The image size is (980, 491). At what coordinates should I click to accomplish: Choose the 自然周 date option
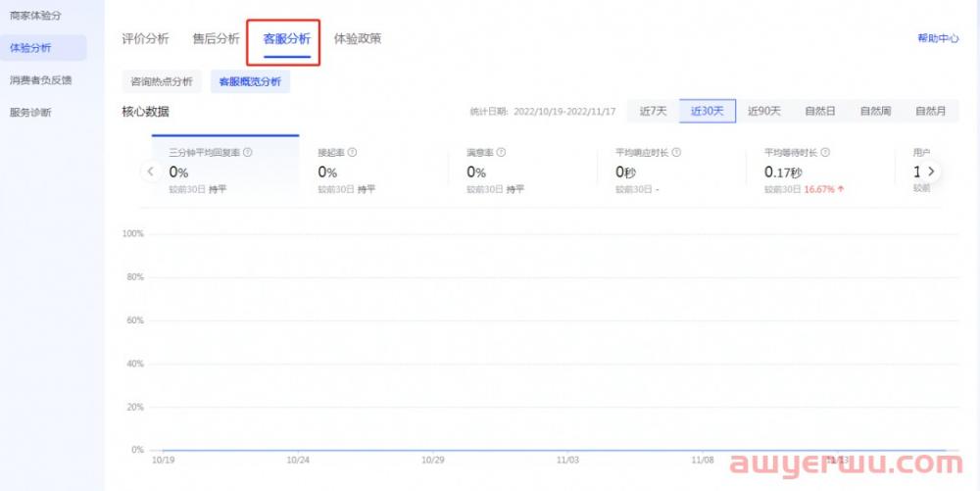coord(875,111)
